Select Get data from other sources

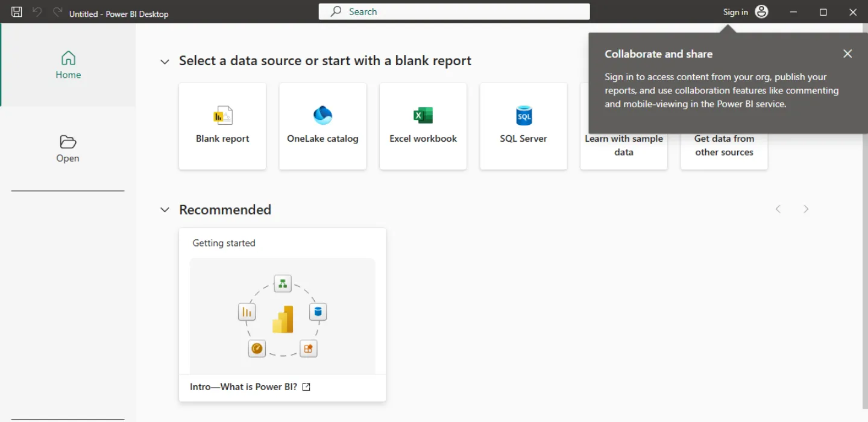coord(724,151)
